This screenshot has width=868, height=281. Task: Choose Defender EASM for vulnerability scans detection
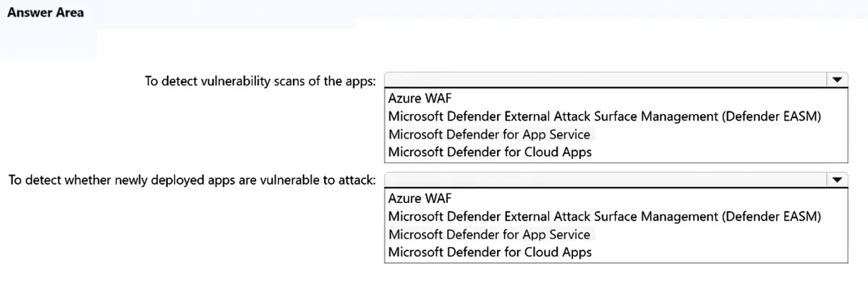[605, 116]
